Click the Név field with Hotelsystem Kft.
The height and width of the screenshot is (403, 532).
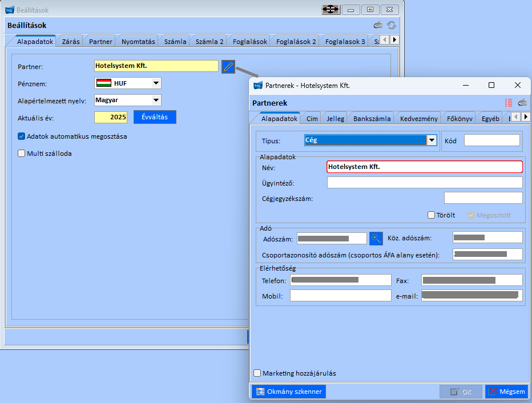click(x=425, y=167)
